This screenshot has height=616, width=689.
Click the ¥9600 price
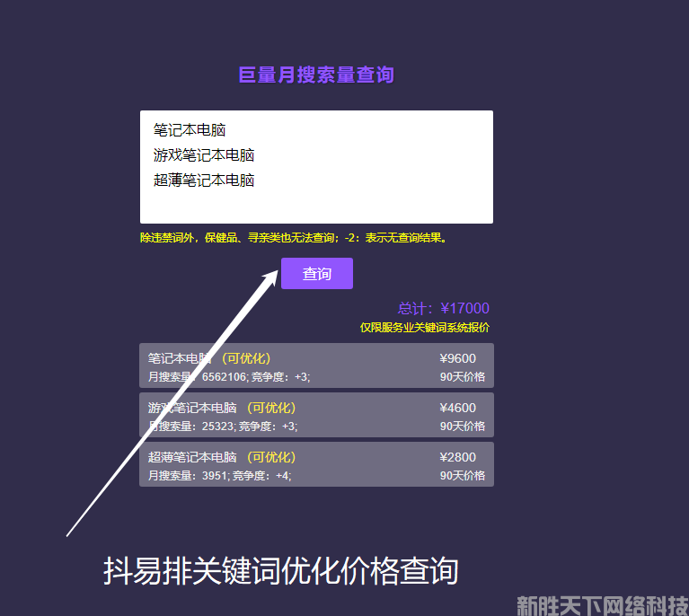[458, 358]
